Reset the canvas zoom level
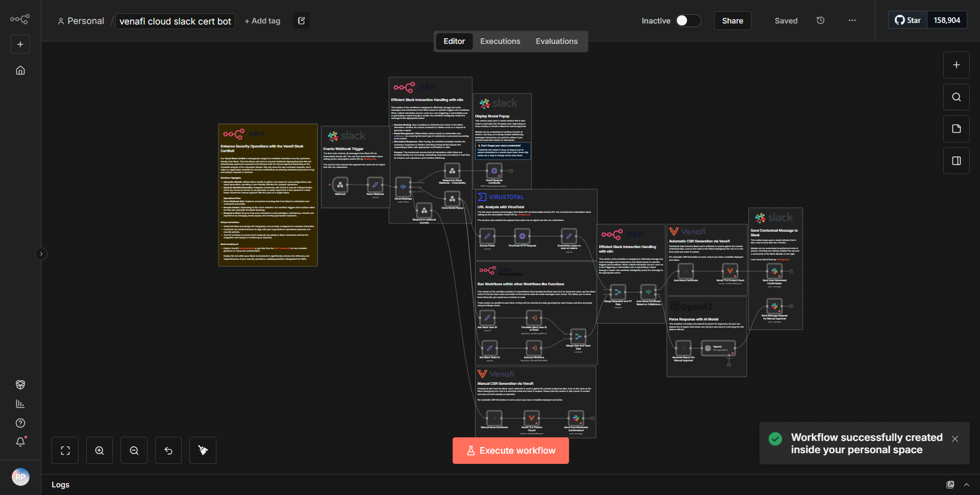 point(168,451)
